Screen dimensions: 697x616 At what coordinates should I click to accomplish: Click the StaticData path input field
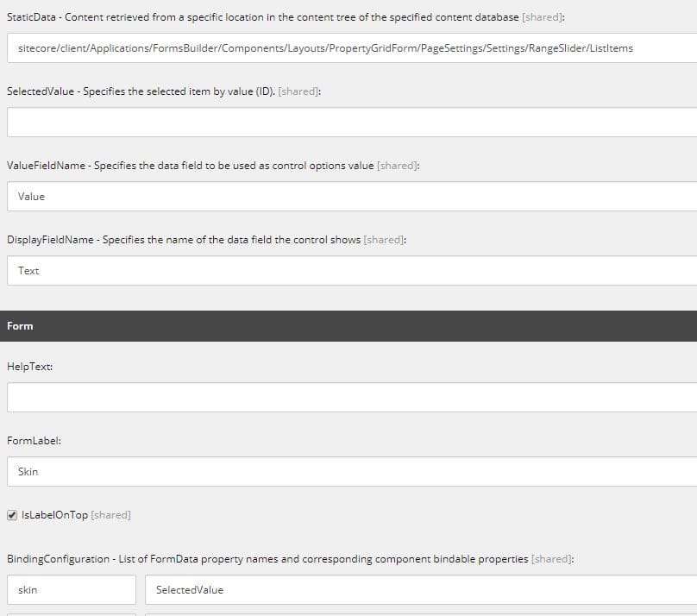click(x=352, y=48)
